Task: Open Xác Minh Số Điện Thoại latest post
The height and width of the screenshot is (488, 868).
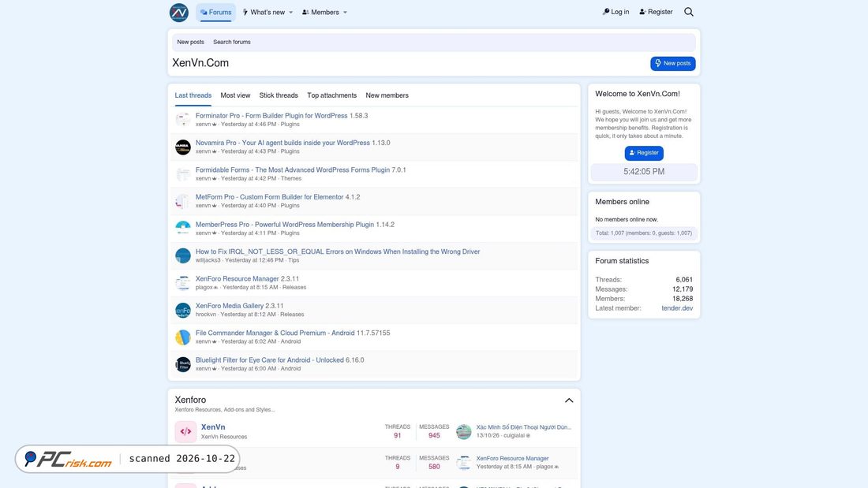Action: pos(524,427)
